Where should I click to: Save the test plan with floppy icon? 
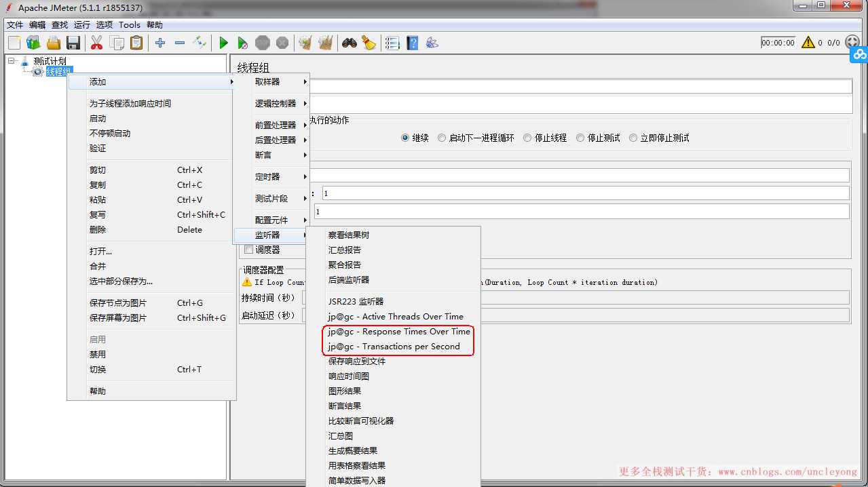click(x=73, y=43)
